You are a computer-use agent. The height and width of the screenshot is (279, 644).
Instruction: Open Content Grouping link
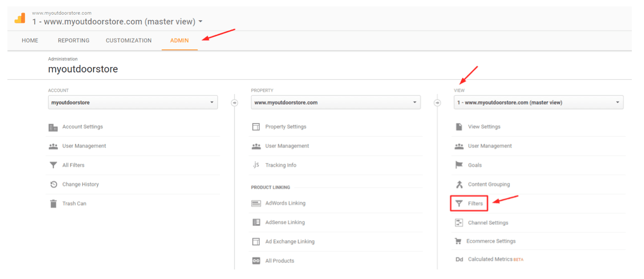(489, 184)
